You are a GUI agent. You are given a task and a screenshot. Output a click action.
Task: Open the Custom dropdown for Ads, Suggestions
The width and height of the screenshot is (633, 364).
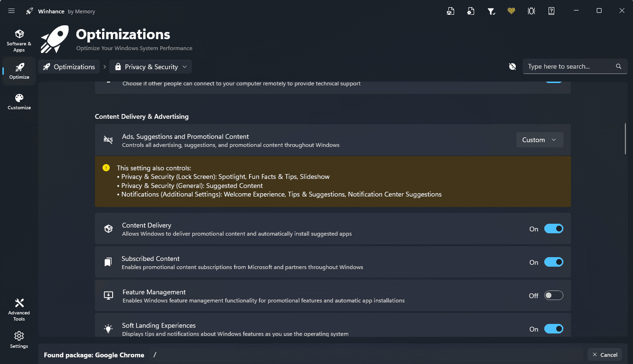540,140
